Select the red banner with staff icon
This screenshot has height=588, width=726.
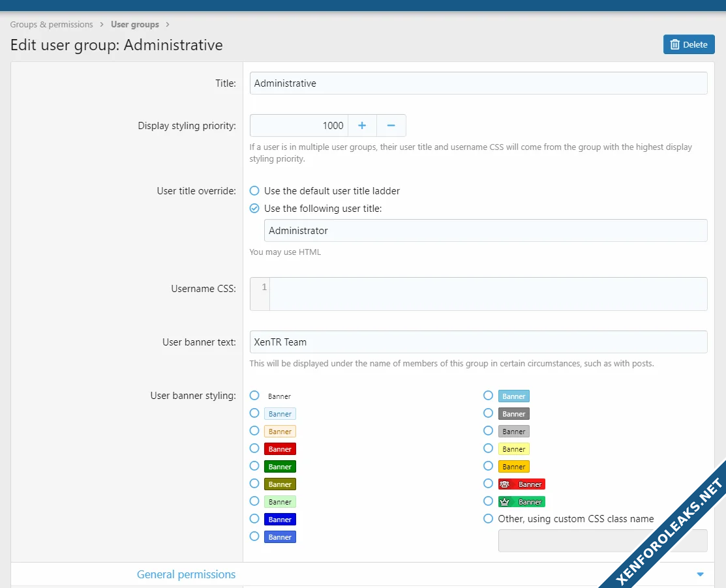click(488, 484)
